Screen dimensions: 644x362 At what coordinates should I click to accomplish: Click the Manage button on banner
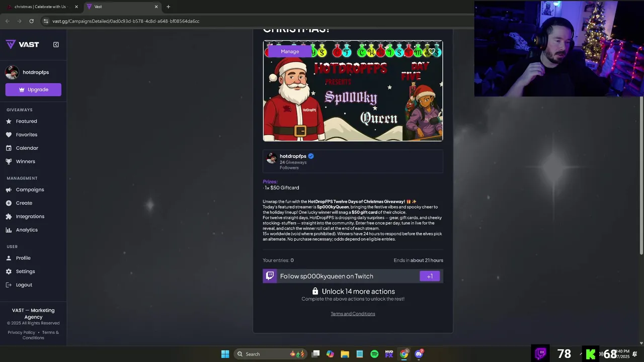(290, 51)
